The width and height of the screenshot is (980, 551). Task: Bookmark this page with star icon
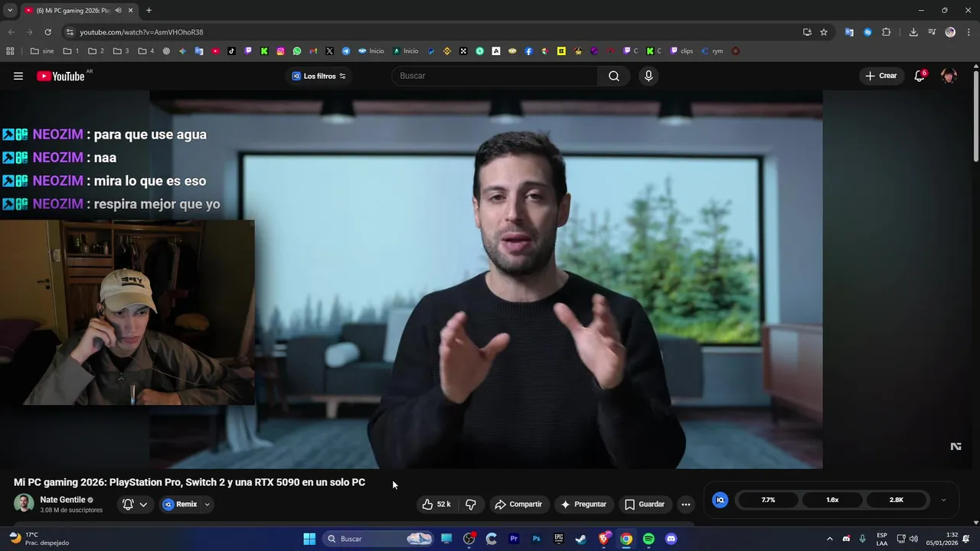(824, 32)
